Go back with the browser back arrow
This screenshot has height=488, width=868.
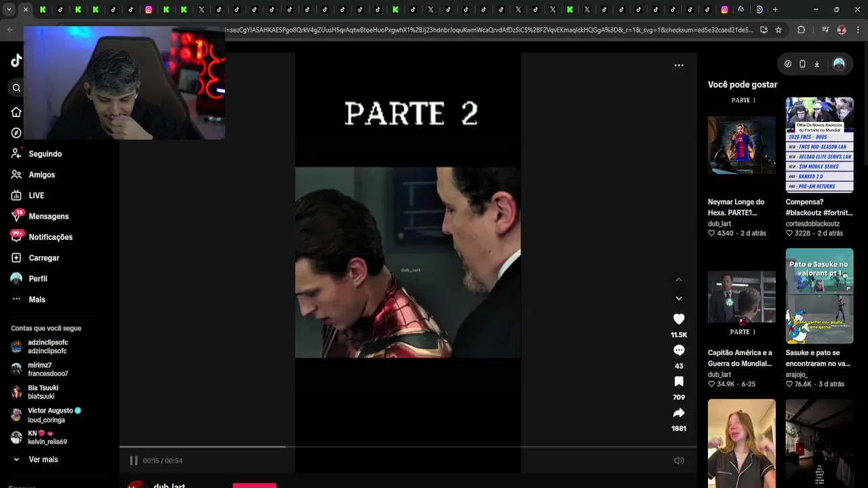tap(9, 30)
